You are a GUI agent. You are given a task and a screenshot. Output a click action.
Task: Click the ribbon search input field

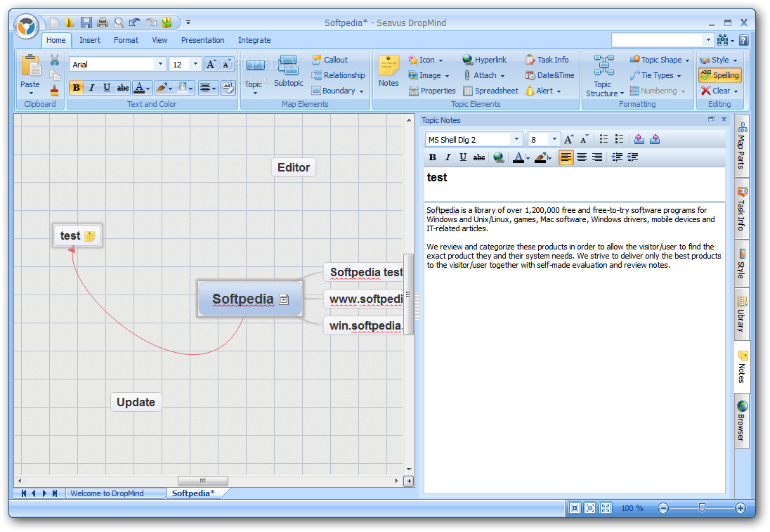(657, 40)
